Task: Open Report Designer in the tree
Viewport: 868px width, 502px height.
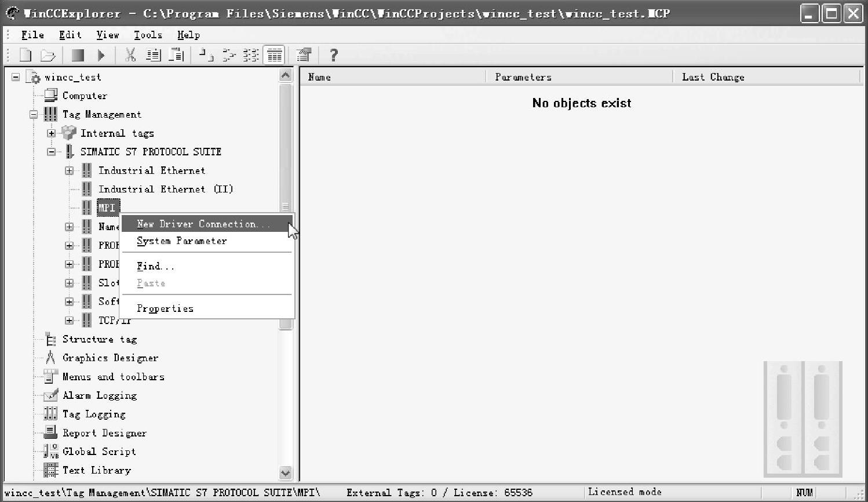Action: point(104,433)
